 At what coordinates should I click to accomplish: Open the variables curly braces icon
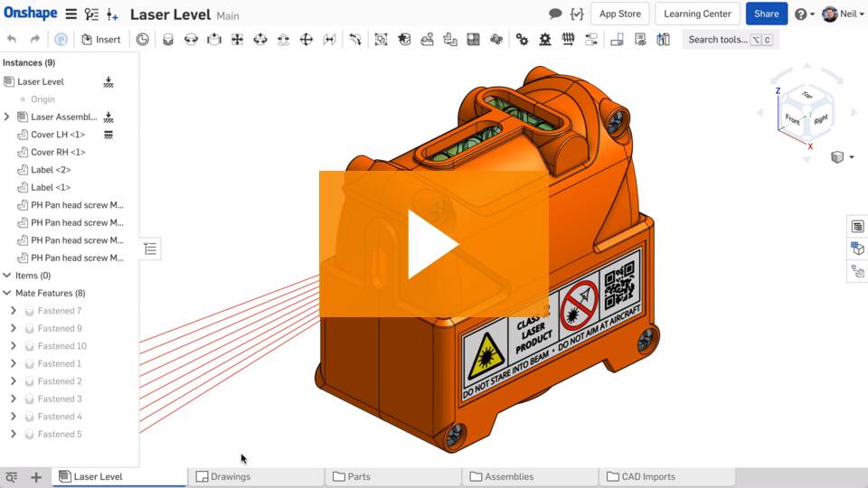(x=576, y=14)
